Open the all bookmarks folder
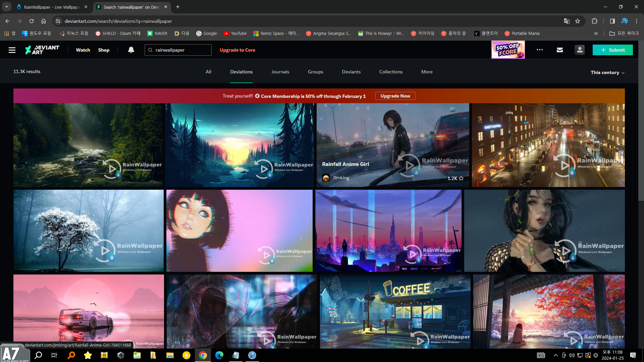The height and width of the screenshot is (362, 644). tap(624, 34)
